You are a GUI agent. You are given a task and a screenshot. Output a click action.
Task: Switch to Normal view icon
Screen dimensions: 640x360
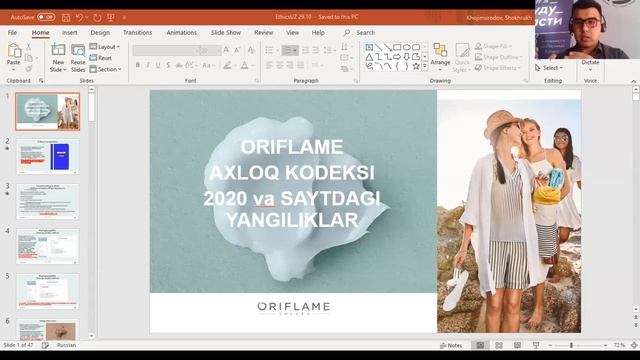[480, 345]
